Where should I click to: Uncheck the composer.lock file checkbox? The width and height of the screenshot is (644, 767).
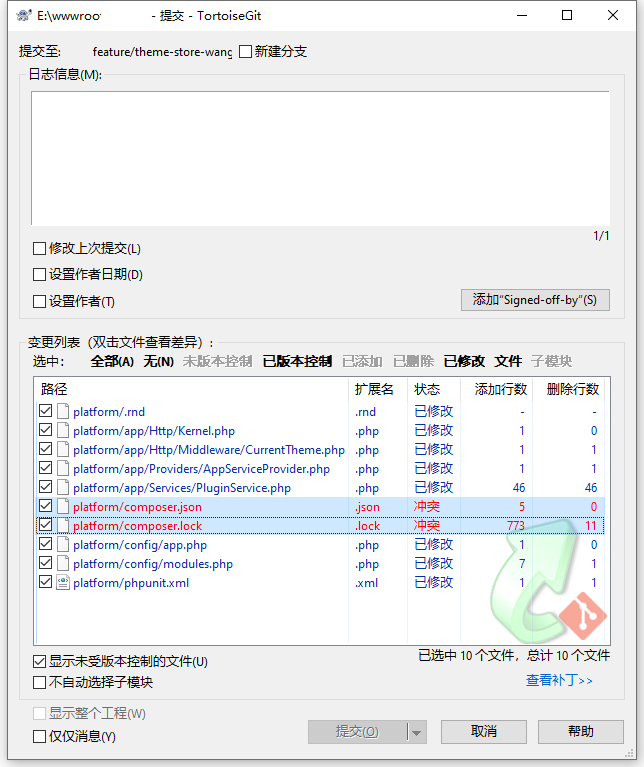(x=45, y=525)
